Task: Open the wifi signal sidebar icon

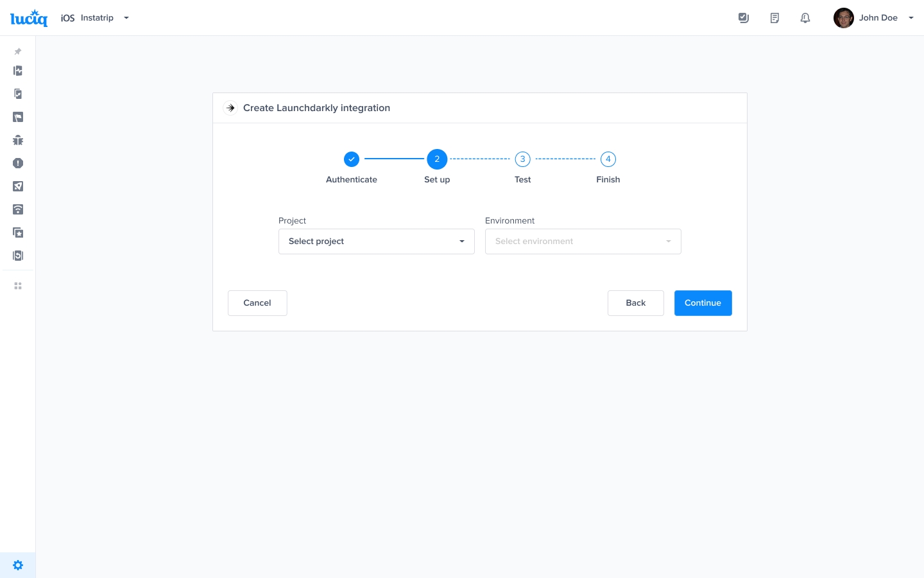Action: [18, 209]
